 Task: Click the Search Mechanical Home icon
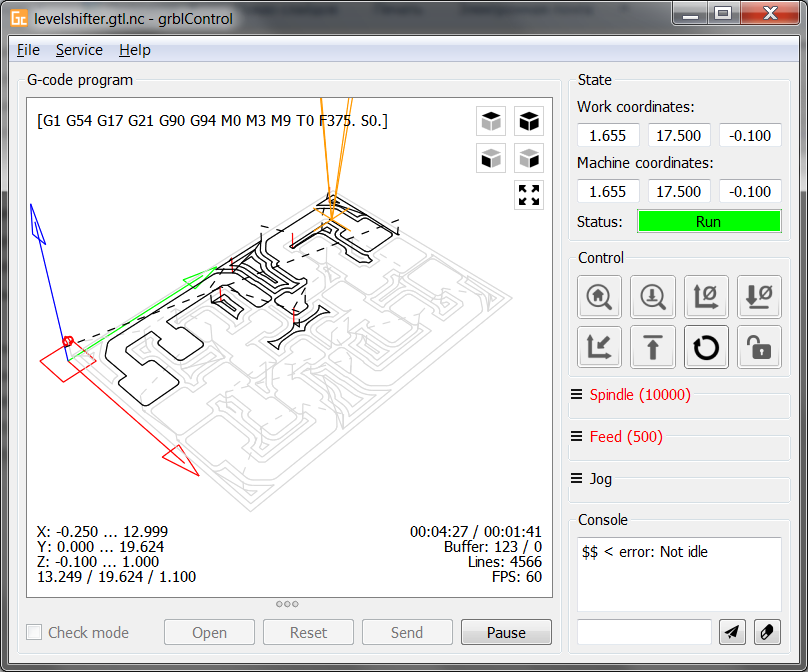tap(599, 297)
